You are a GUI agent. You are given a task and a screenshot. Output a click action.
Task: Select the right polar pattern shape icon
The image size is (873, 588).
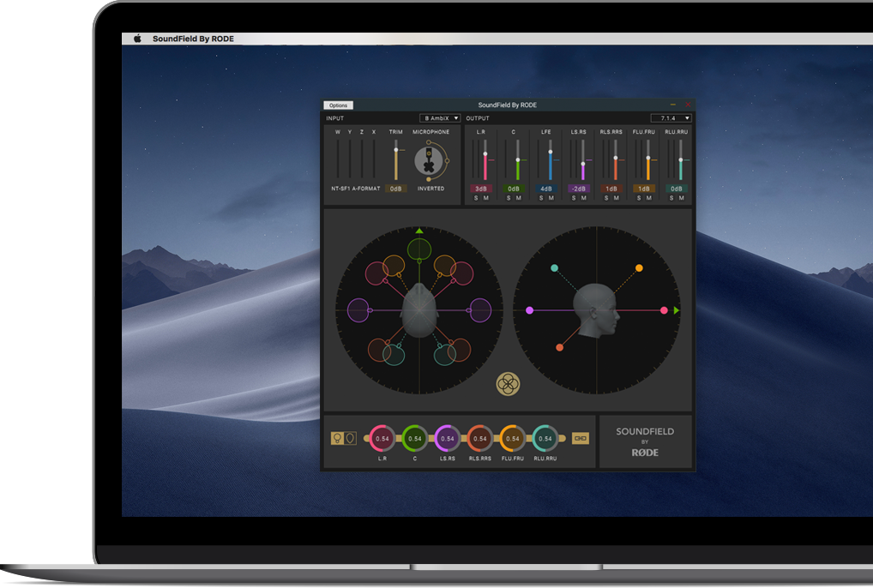350,438
